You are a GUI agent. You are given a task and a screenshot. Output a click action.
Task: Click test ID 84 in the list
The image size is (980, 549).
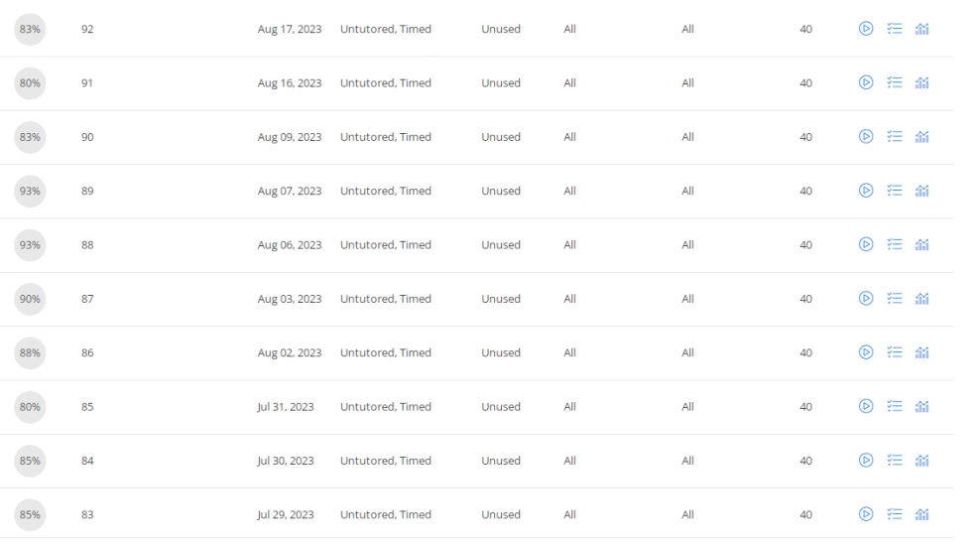point(87,461)
